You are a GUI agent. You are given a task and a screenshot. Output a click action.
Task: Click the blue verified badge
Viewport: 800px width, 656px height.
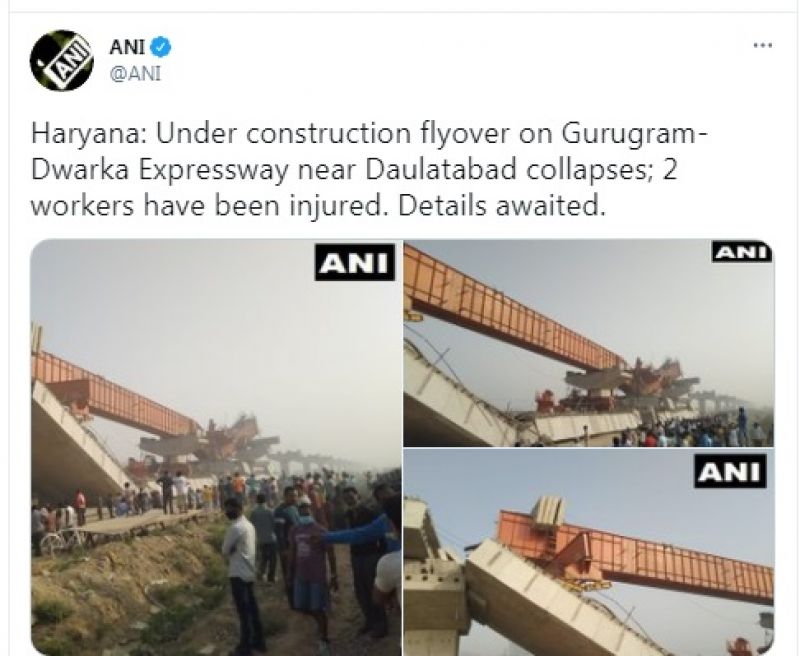[x=162, y=47]
